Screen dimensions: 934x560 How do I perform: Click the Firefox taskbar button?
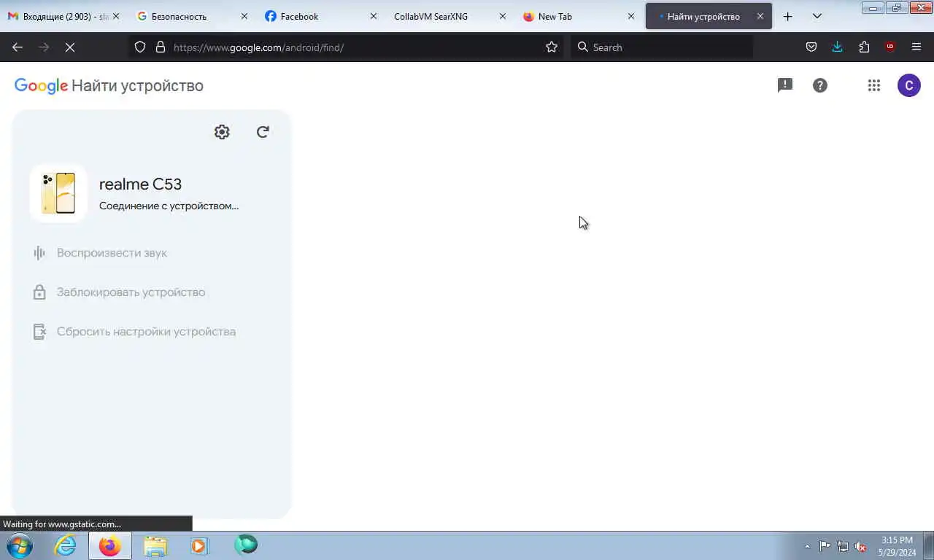110,545
